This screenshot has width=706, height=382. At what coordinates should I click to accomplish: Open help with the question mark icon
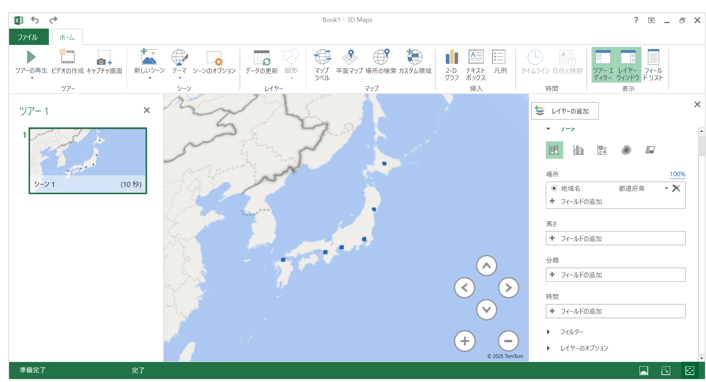click(x=636, y=20)
